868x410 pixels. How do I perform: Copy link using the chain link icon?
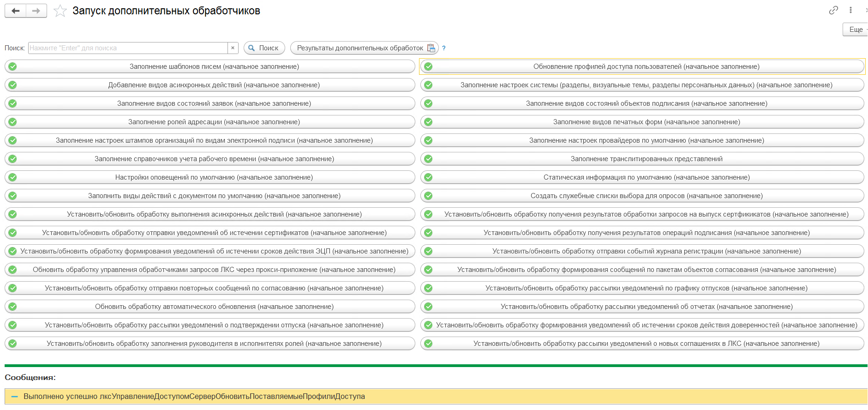point(833,10)
